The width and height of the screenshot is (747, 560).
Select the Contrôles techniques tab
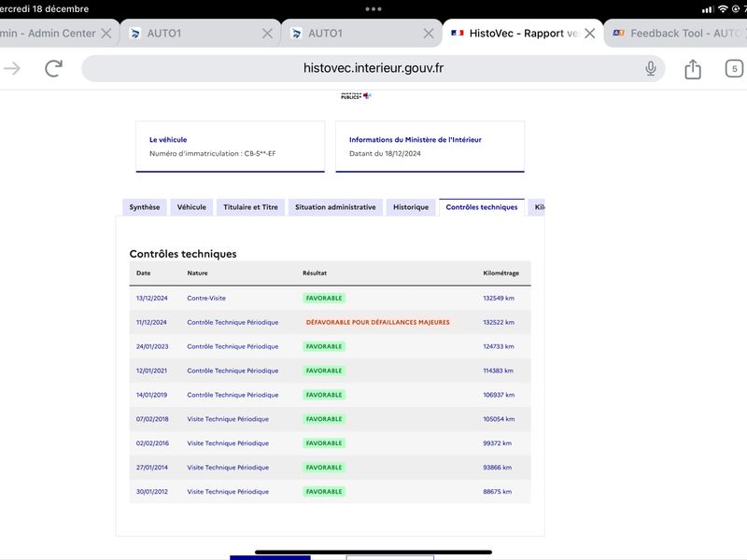482,207
